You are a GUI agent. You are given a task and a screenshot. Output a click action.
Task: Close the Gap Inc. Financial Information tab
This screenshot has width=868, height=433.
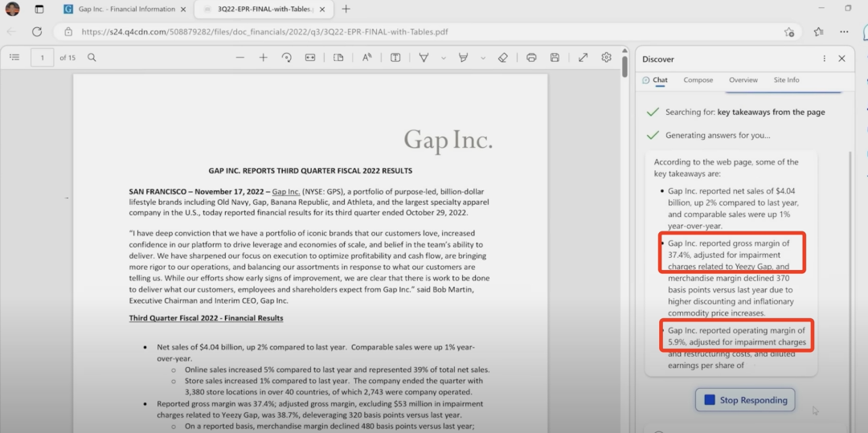point(184,9)
